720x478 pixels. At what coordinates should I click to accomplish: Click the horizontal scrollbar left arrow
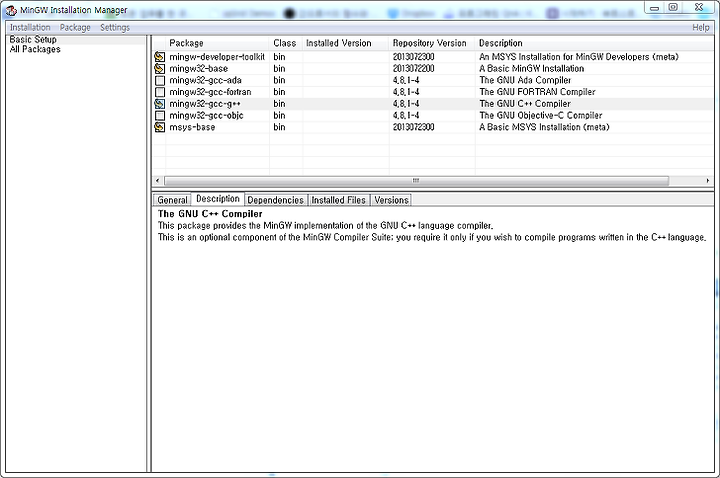tap(158, 181)
